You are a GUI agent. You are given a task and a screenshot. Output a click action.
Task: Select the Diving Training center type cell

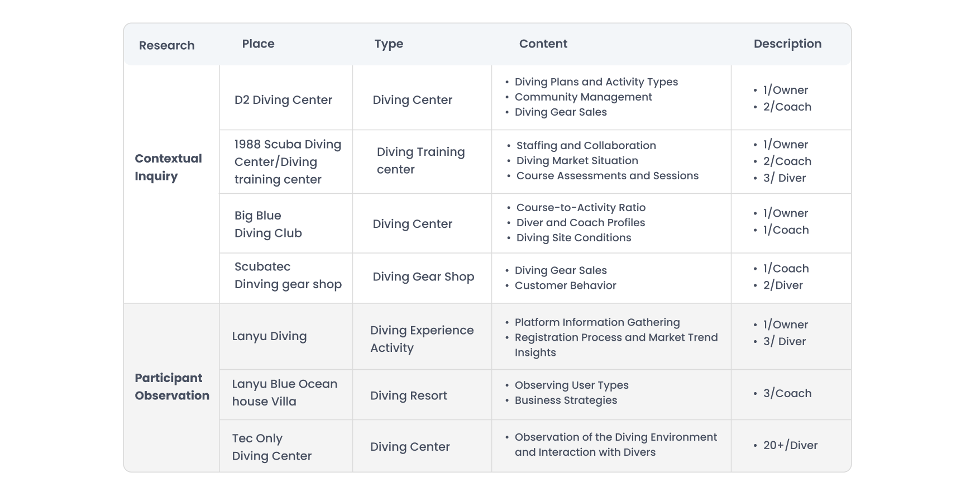tap(420, 160)
